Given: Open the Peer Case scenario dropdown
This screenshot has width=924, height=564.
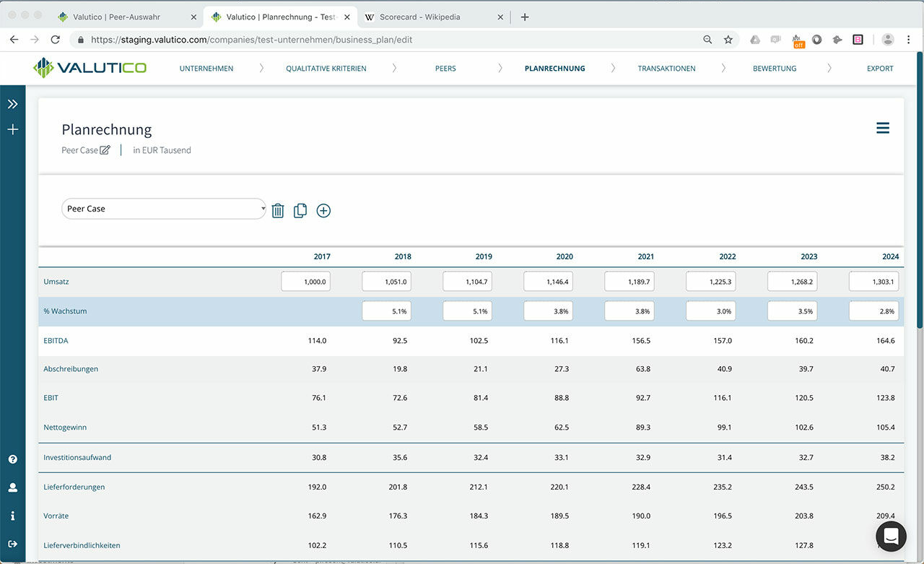Looking at the screenshot, I should [163, 209].
